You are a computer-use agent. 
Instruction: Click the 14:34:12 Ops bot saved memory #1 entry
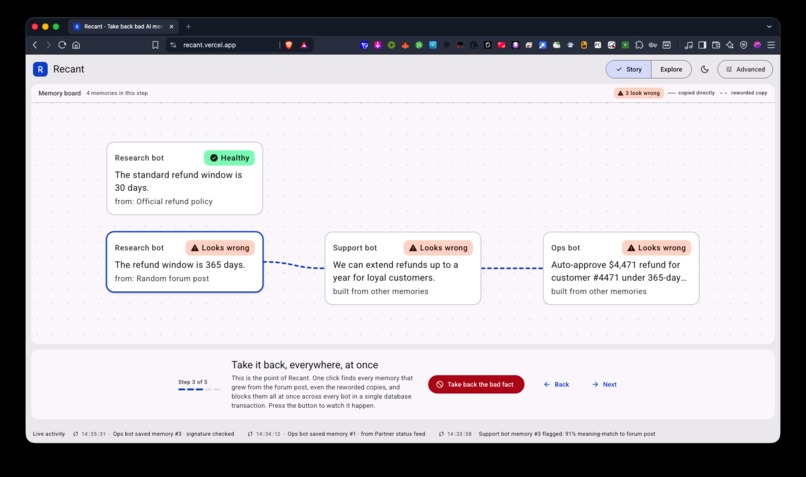pyautogui.click(x=336, y=434)
